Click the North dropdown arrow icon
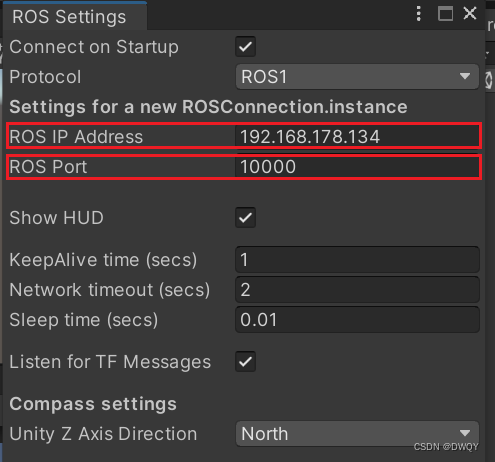Viewport: 495px width, 462px height. [x=465, y=433]
